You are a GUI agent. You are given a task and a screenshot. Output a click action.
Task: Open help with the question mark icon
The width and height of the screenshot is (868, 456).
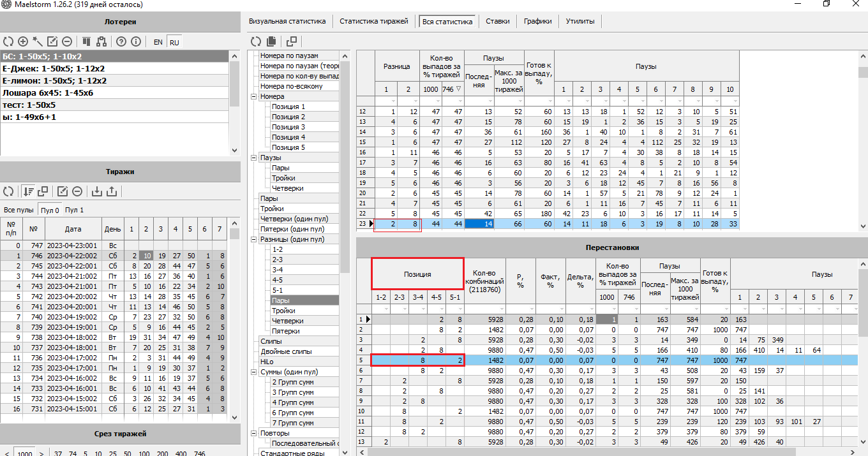pyautogui.click(x=121, y=41)
